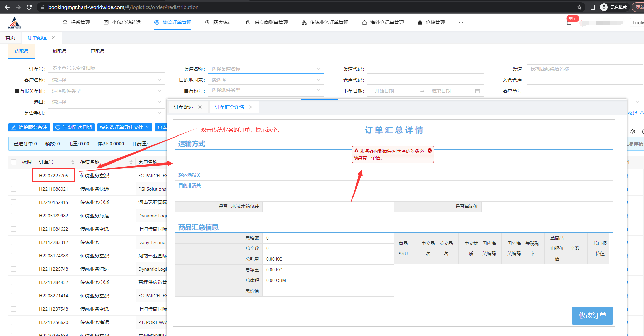Screen dimensions: 644x336
Task: Open the 渠道名称 dropdown
Action: [x=265, y=69]
